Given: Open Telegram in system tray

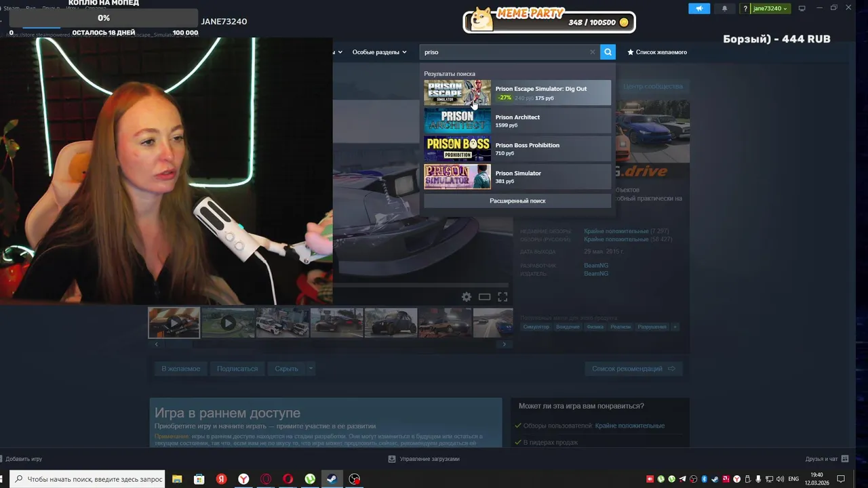Looking at the screenshot, I should pyautogui.click(x=683, y=479).
